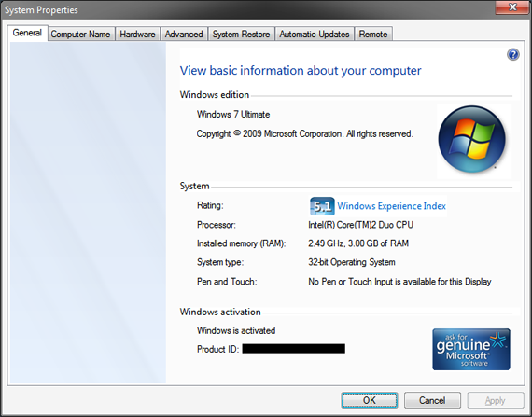Open the Remote tab
This screenshot has width=532, height=417.
point(373,35)
